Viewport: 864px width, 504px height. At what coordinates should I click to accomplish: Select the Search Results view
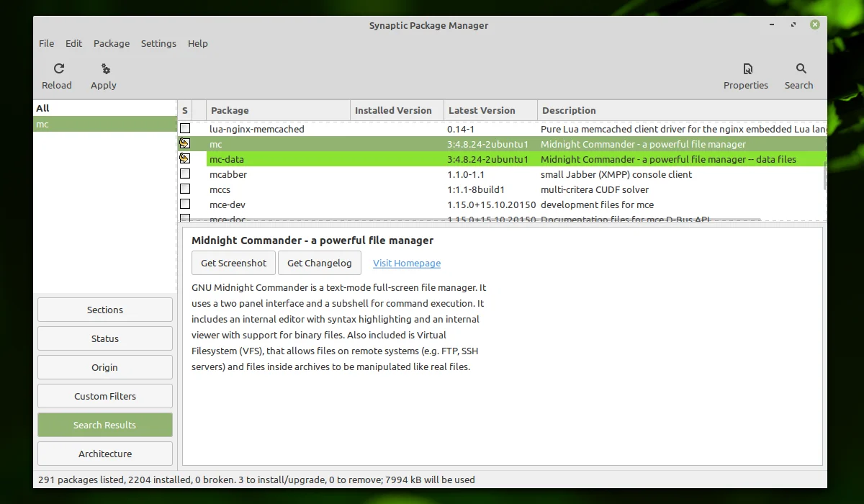(105, 425)
